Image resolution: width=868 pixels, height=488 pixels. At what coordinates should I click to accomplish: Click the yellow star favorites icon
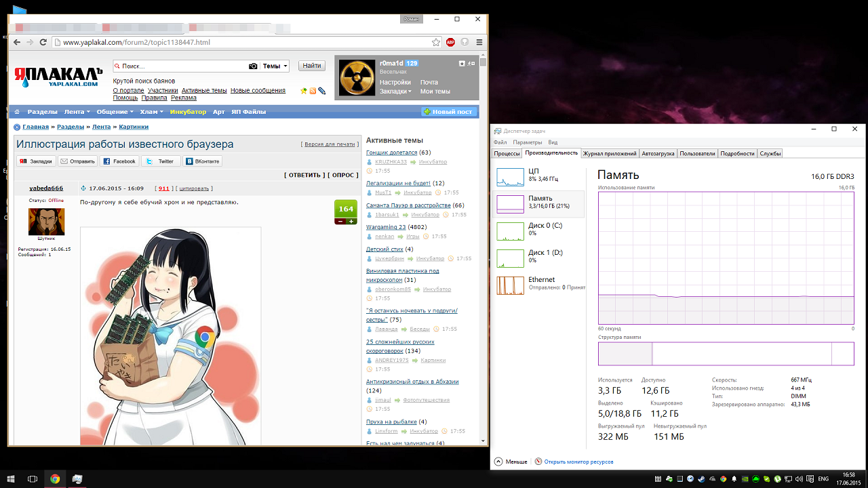click(x=304, y=91)
